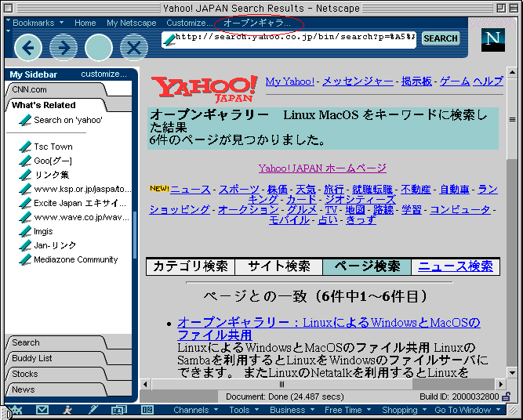523x420 pixels.
Task: Click the オープンギャラ... toolbar bookmark
Action: click(x=257, y=23)
